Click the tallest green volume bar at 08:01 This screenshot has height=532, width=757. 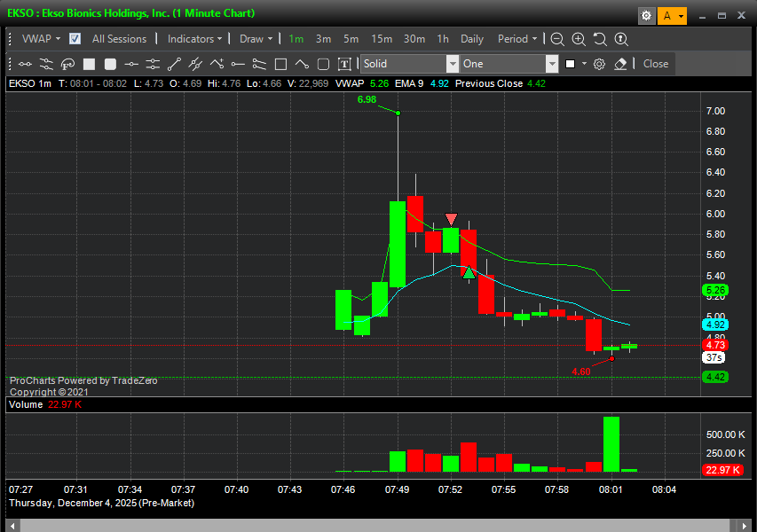(x=611, y=444)
